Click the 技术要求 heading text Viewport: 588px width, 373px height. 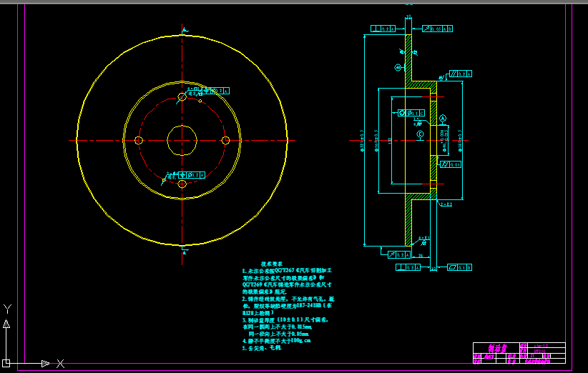(x=272, y=264)
